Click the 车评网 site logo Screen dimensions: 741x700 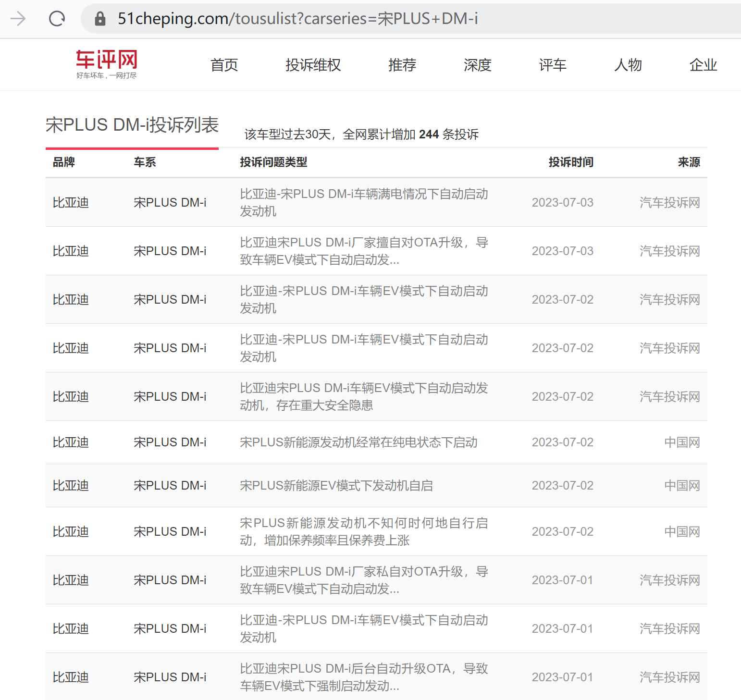[x=106, y=64]
